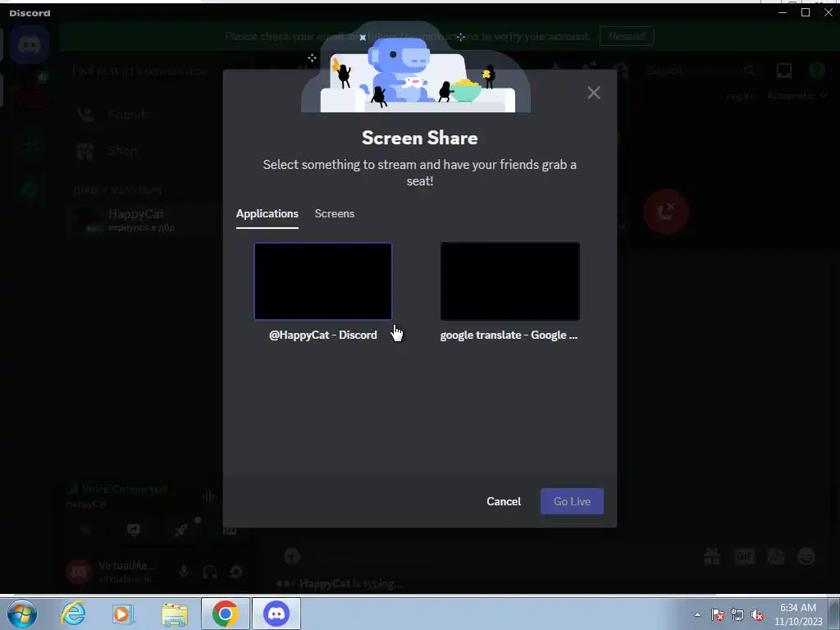The width and height of the screenshot is (840, 630).
Task: Open the Inbox icon
Action: [784, 71]
